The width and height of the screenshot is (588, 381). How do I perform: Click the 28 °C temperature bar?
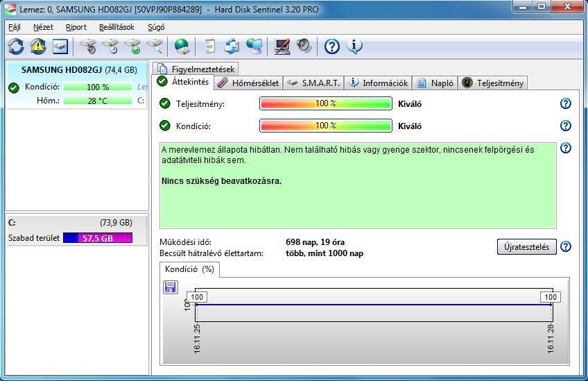click(98, 101)
